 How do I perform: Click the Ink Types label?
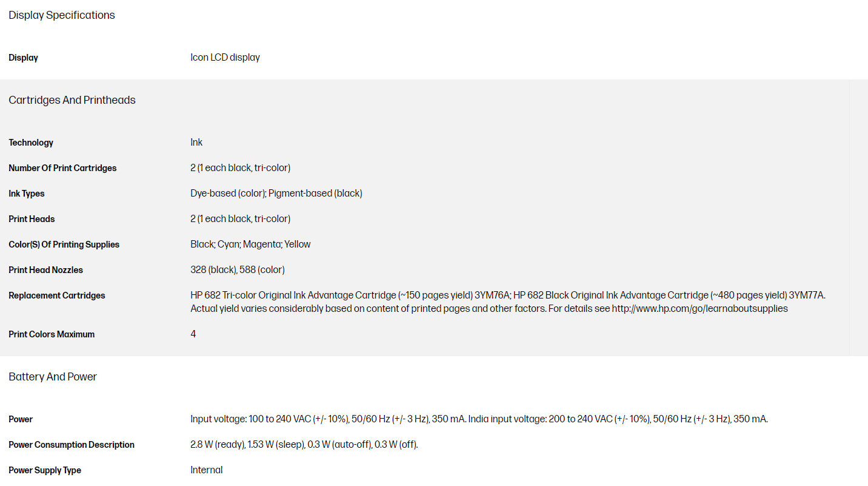[27, 194]
